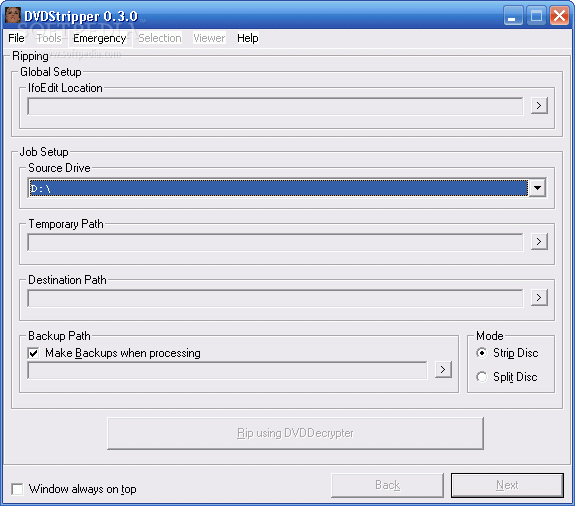Image resolution: width=575 pixels, height=506 pixels.
Task: Click the Backup Path input field
Action: click(x=227, y=370)
